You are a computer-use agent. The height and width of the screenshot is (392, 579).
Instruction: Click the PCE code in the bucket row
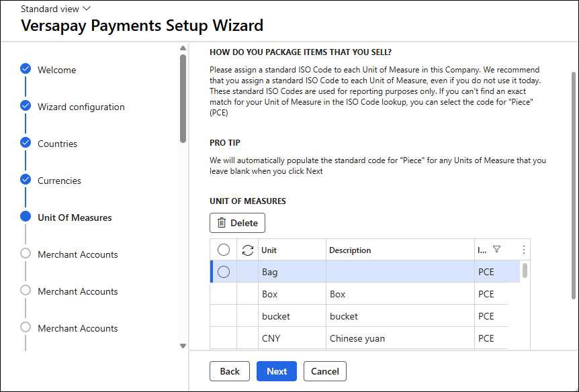click(x=486, y=316)
